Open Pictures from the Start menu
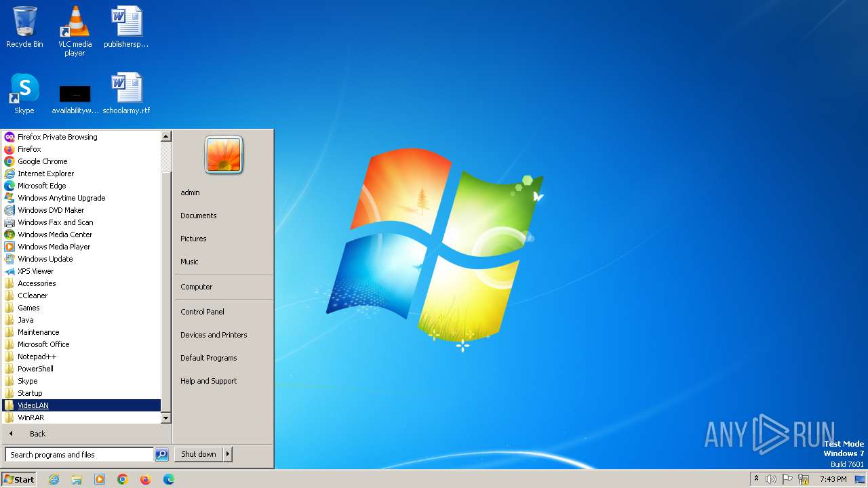The height and width of the screenshot is (488, 868). click(224, 239)
